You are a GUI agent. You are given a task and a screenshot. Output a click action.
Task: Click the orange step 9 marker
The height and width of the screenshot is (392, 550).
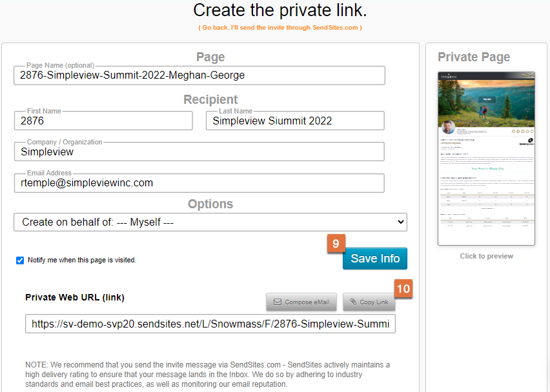[336, 243]
